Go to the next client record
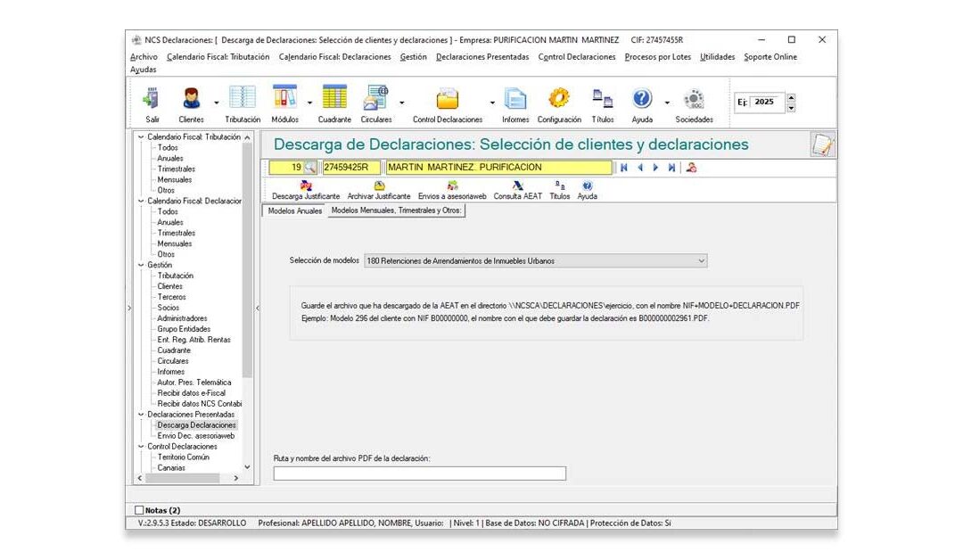Screen dimensions: 963x560 pos(655,168)
